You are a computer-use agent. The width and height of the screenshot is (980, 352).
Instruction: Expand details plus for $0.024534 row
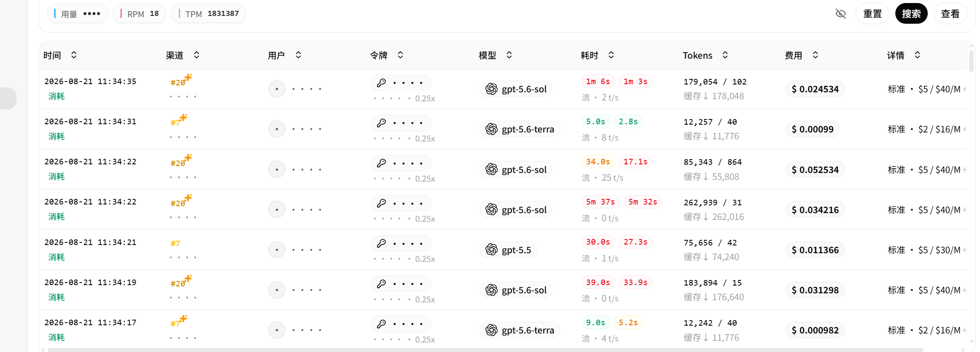[965, 89]
